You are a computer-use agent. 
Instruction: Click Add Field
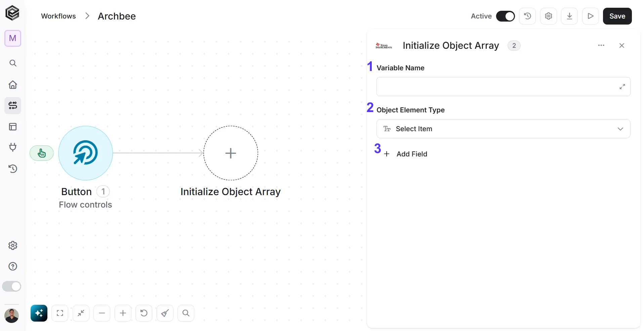click(406, 154)
